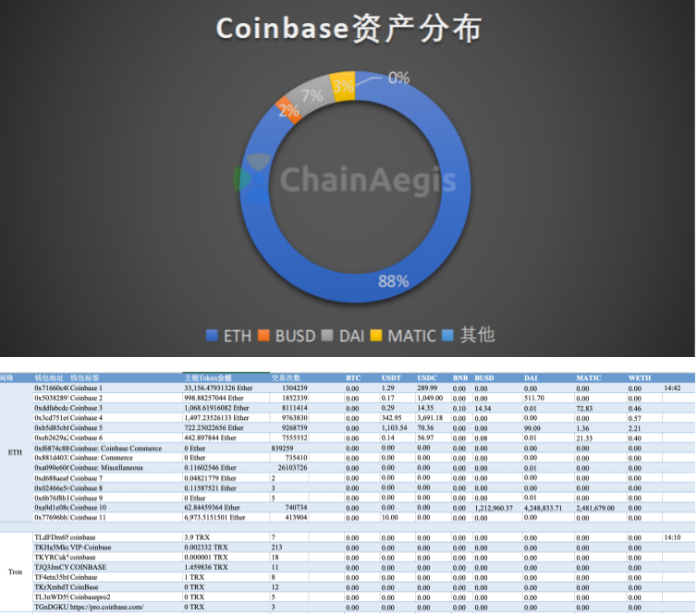This screenshot has width=697, height=616.
Task: Click the BNB column header
Action: pyautogui.click(x=460, y=378)
